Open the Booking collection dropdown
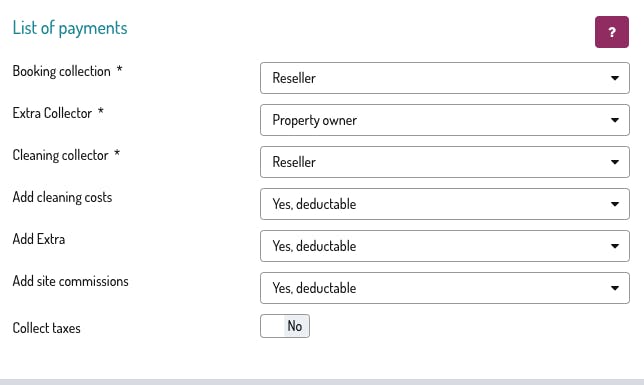 (444, 78)
